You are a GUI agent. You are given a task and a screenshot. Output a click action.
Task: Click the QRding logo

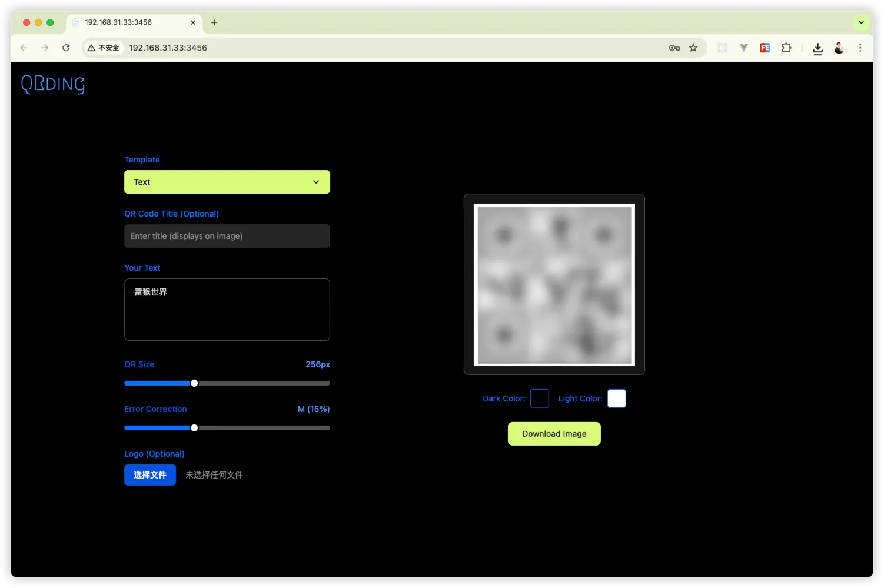[53, 84]
